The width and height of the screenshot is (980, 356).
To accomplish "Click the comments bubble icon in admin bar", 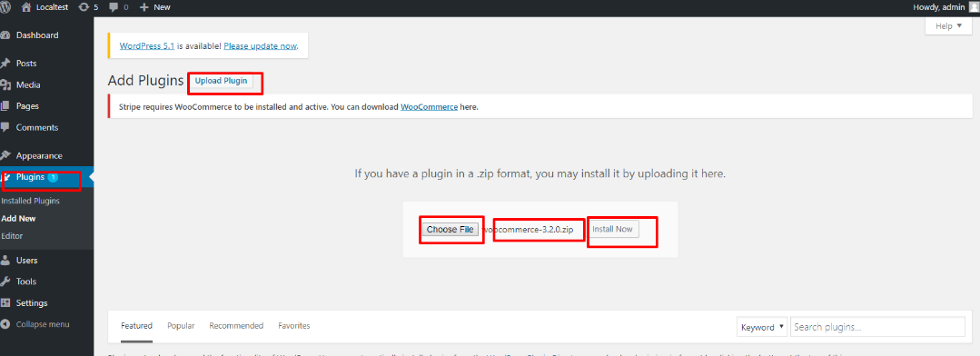I will click(114, 7).
